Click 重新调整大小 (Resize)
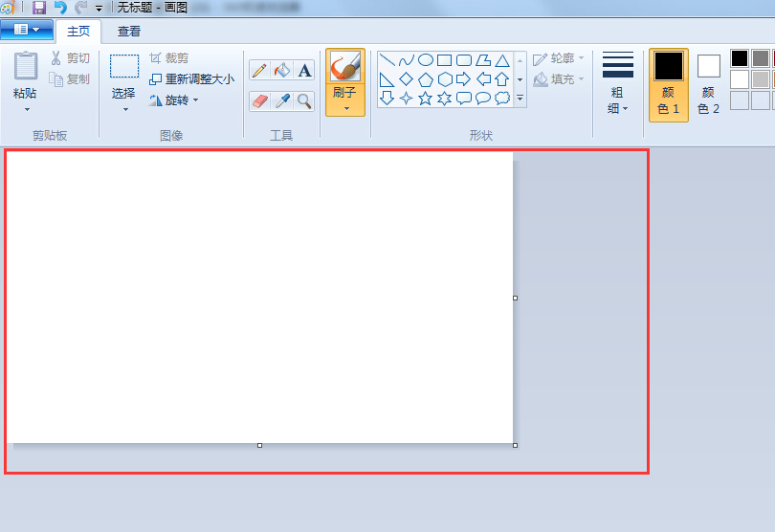Viewport: 775px width, 532px height. (x=191, y=79)
